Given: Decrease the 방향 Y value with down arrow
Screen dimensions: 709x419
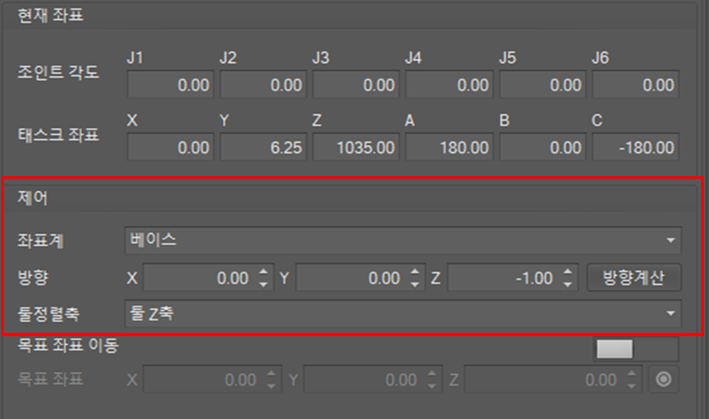Looking at the screenshot, I should (x=418, y=284).
